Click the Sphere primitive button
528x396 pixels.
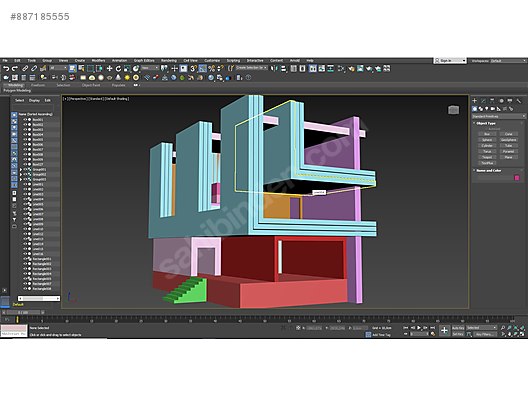487,140
